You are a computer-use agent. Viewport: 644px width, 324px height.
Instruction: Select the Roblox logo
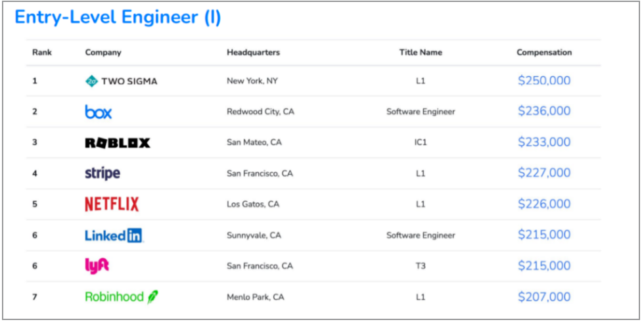tap(118, 143)
